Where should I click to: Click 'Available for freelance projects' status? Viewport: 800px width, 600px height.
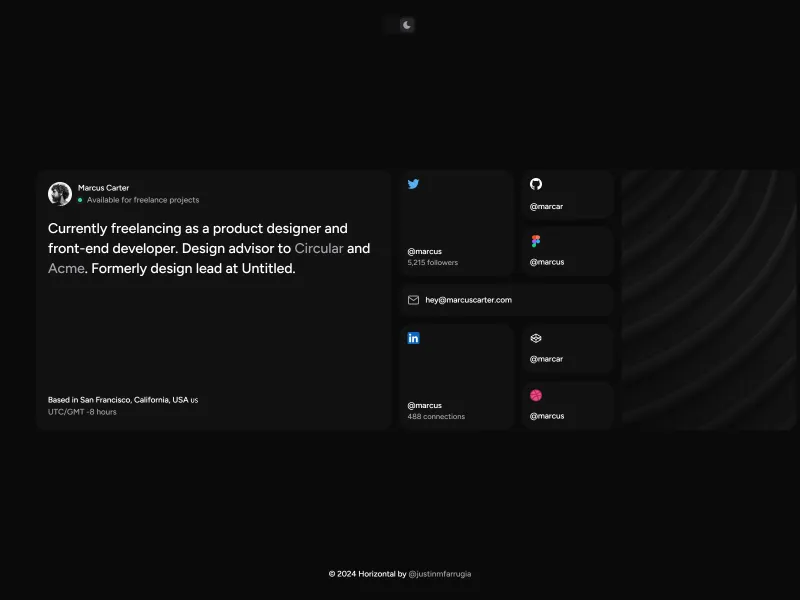click(x=143, y=200)
